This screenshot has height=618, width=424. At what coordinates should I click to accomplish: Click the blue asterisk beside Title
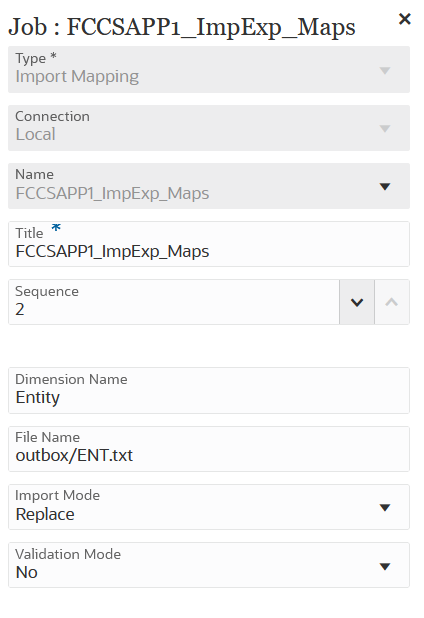pyautogui.click(x=56, y=227)
